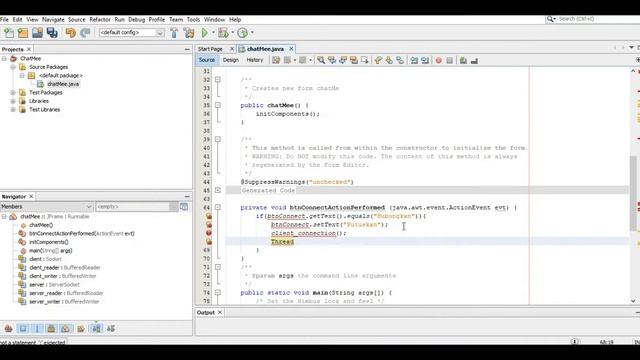Toggle Show Inner Classes filter in Navigator

coord(65,329)
